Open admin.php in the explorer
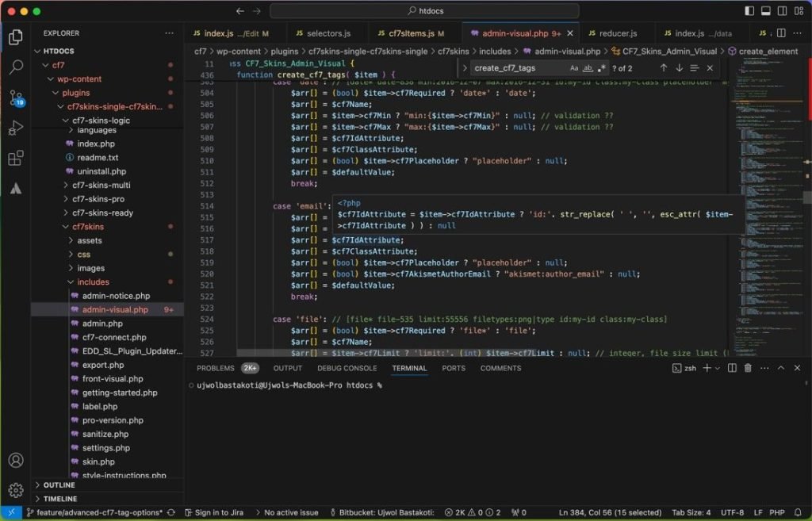This screenshot has height=521, width=812. pos(102,324)
